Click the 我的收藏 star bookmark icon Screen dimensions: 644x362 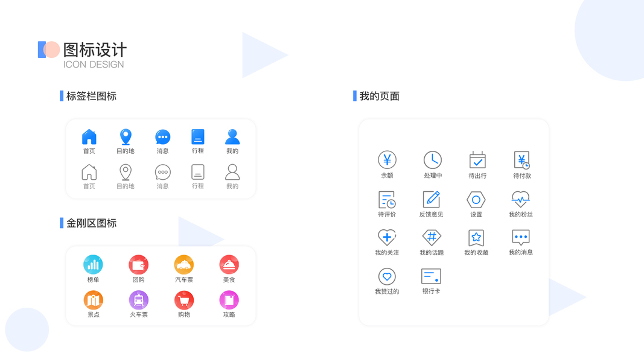tap(476, 238)
